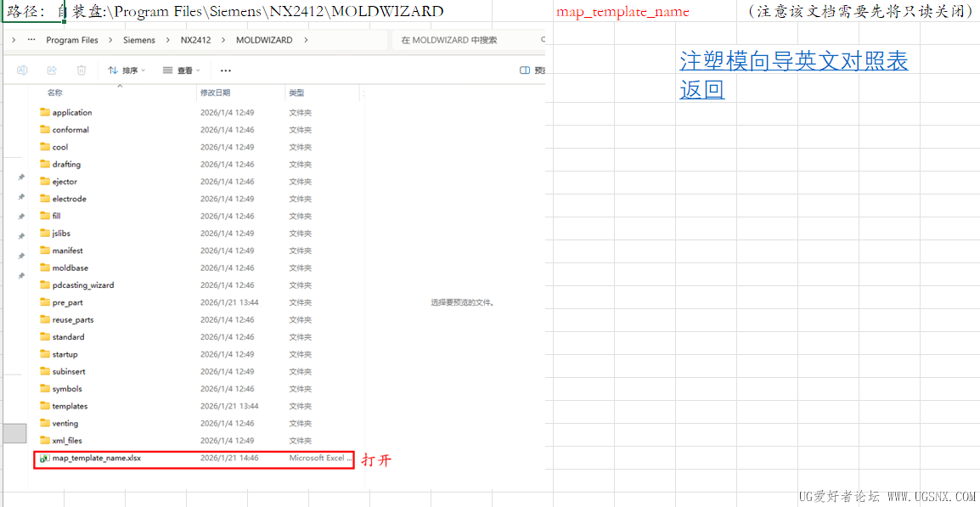Select the pre_part folder icon
980x507 pixels.
click(x=44, y=302)
